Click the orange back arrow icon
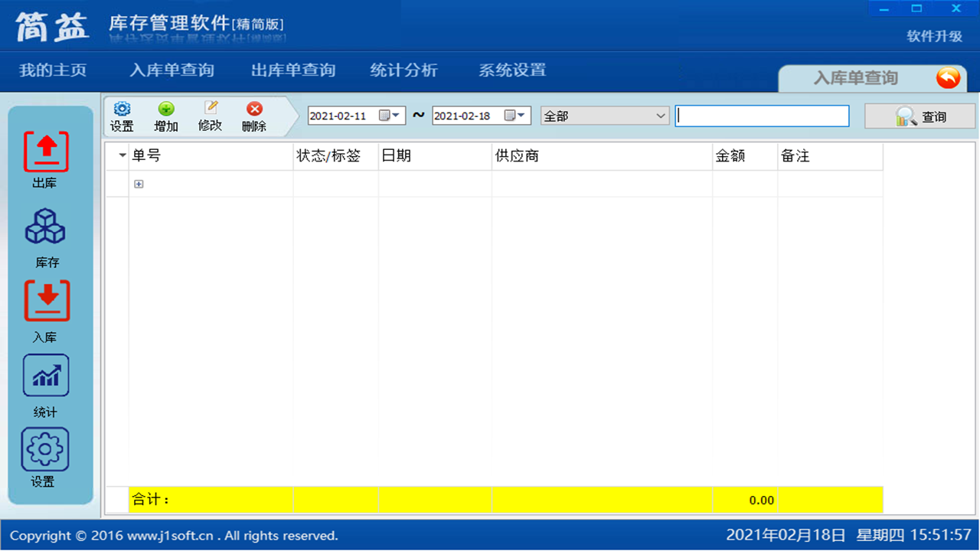Image resolution: width=980 pixels, height=551 pixels. click(948, 77)
